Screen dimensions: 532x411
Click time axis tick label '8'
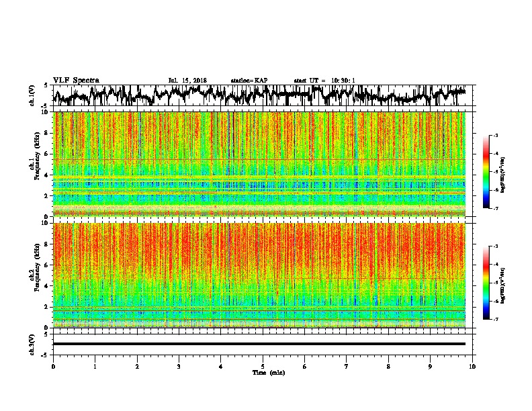coord(388,367)
